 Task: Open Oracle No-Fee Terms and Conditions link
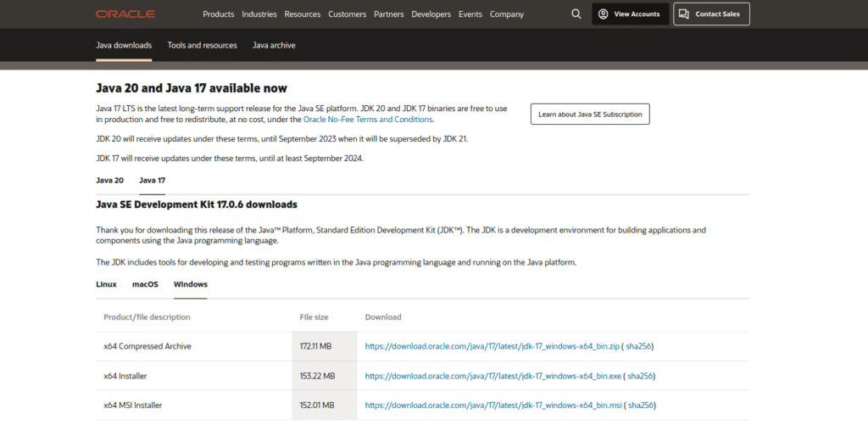point(374,120)
